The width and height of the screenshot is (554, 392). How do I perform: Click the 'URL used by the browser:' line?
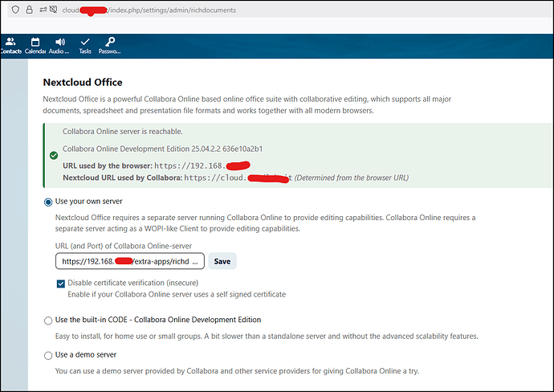[157, 165]
